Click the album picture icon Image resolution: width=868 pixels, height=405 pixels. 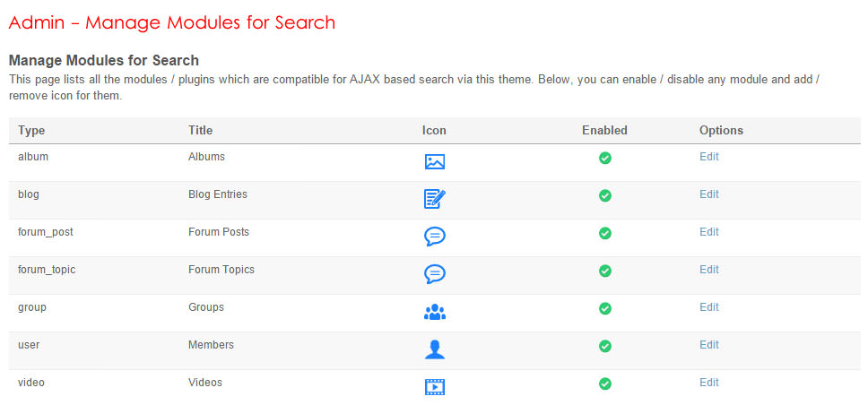[434, 162]
